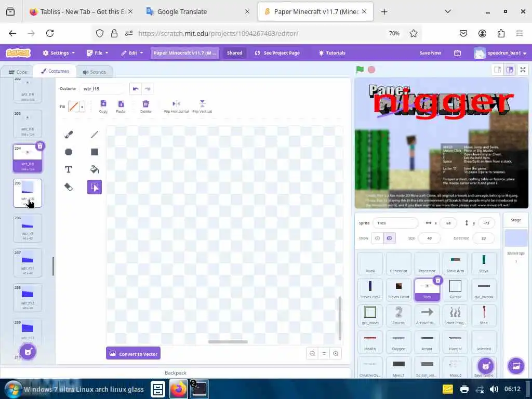Open the File menu

coord(97,53)
